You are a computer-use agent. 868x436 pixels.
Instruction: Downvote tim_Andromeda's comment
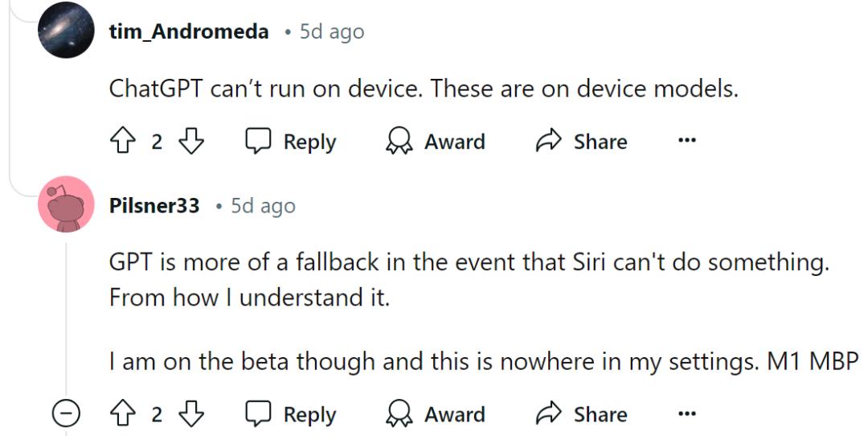[x=190, y=142]
